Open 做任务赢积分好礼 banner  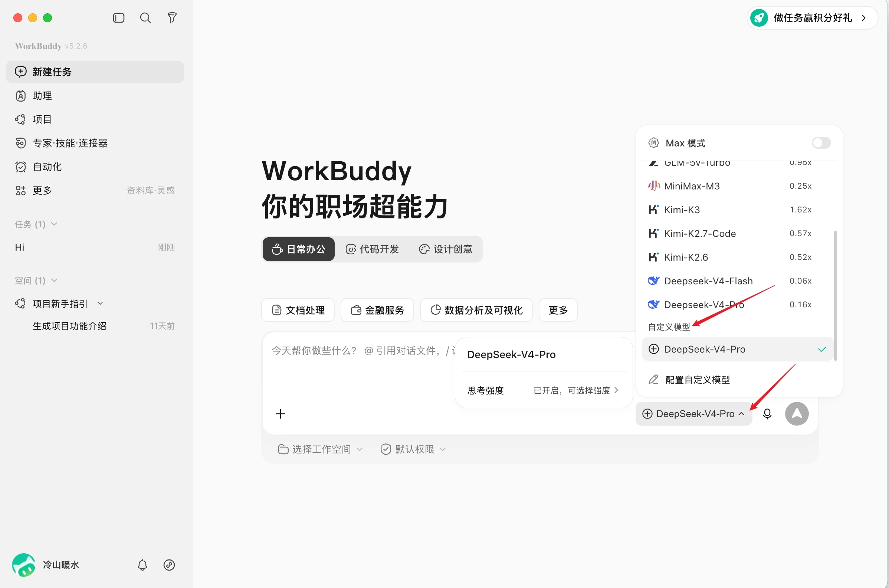812,18
